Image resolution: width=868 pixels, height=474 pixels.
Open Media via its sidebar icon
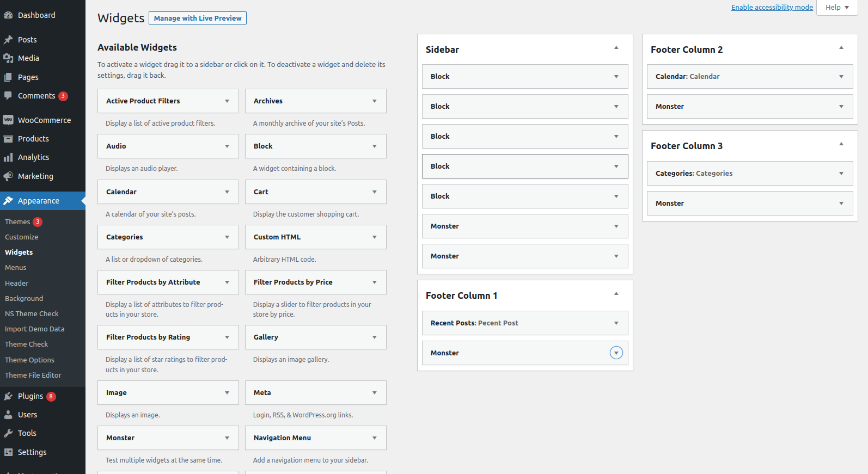click(x=8, y=58)
